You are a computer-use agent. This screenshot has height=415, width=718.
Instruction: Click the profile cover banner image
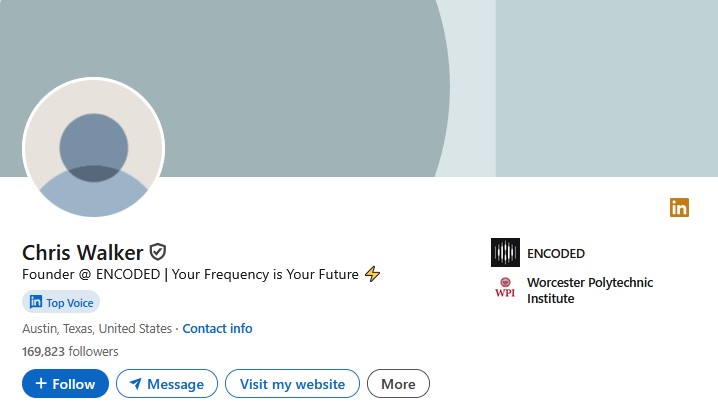point(400,80)
